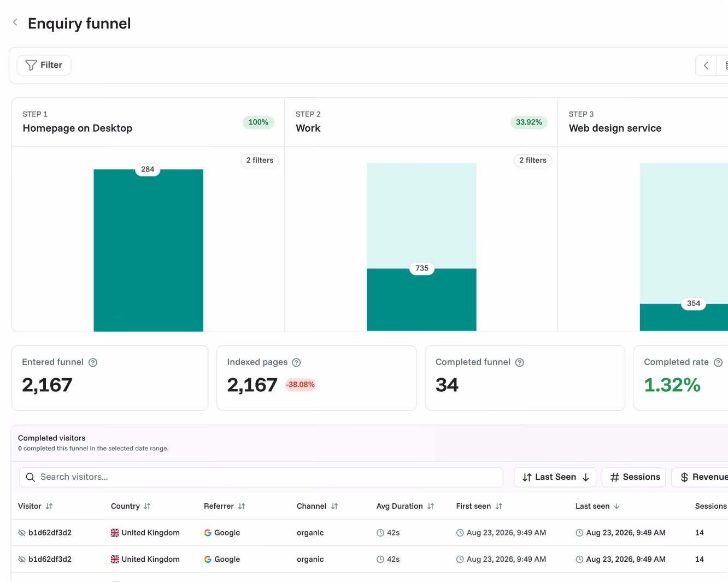Click the Completed visitors heading
The height and width of the screenshot is (582, 728).
[x=52, y=438]
